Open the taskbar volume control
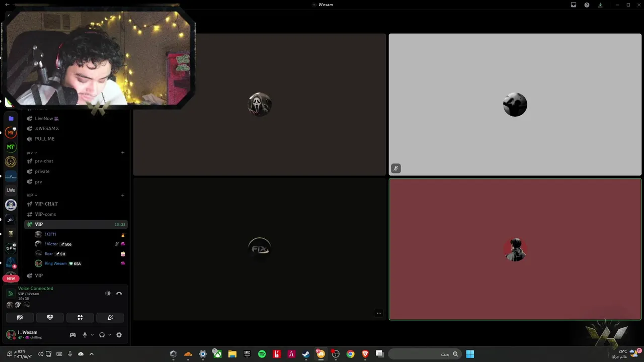644x362 pixels. click(x=40, y=354)
